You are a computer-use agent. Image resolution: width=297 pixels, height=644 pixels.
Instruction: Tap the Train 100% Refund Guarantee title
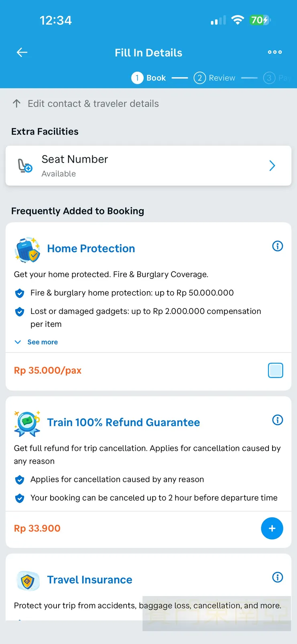123,422
